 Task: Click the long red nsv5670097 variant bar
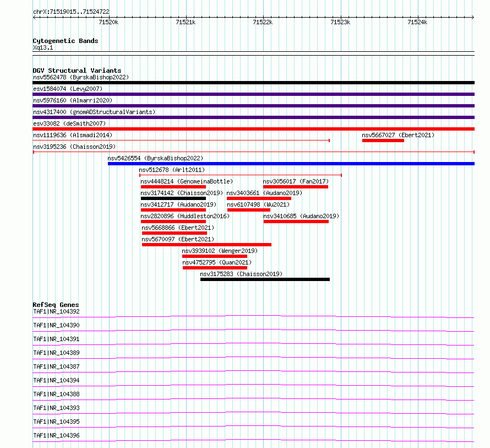206,245
